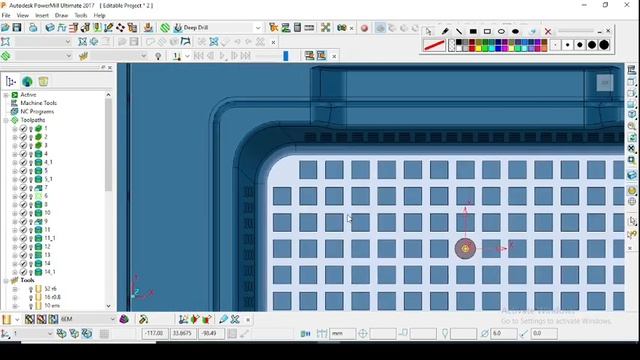Click the zoom magnifier icon on right toolbar
Viewport: 640px width, 360px height.
tap(632, 126)
